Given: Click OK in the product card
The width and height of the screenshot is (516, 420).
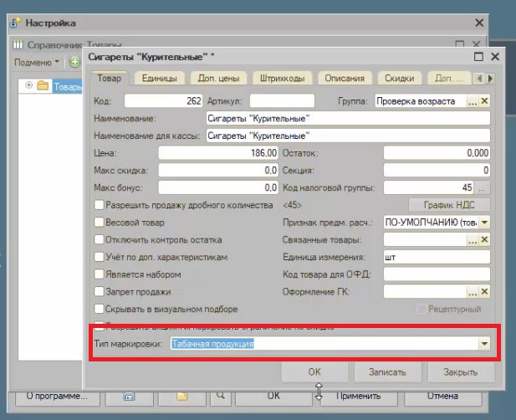Looking at the screenshot, I should tap(314, 372).
